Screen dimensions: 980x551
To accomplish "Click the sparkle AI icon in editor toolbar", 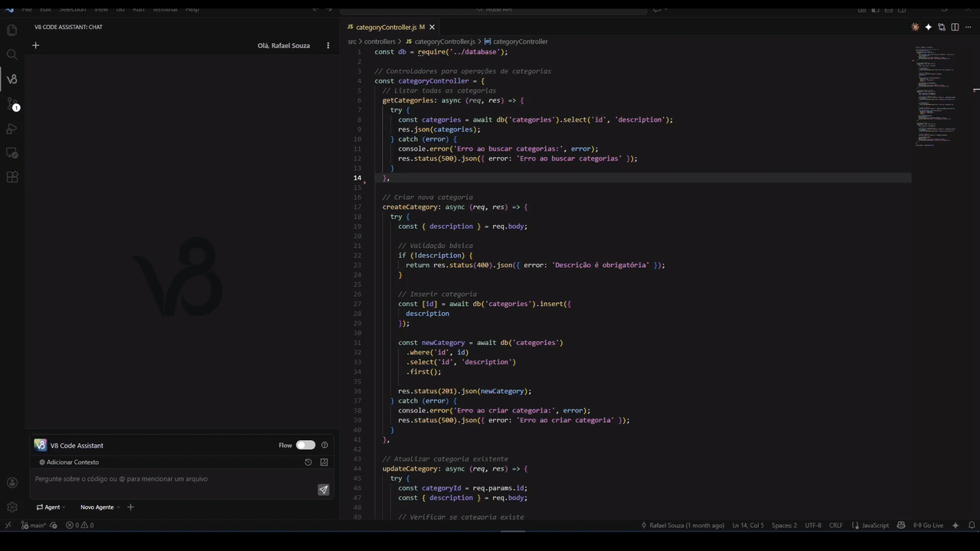I will pyautogui.click(x=928, y=27).
